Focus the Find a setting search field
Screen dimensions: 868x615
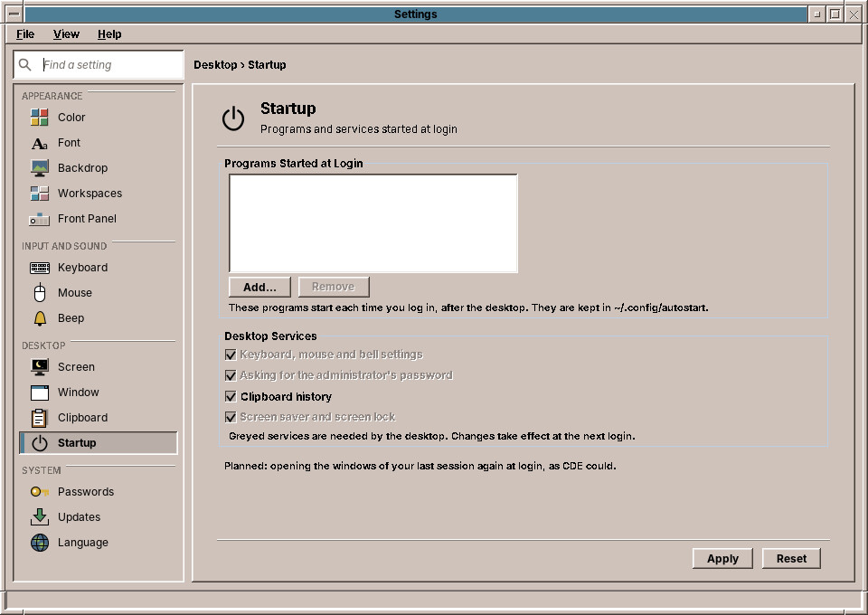(99, 65)
